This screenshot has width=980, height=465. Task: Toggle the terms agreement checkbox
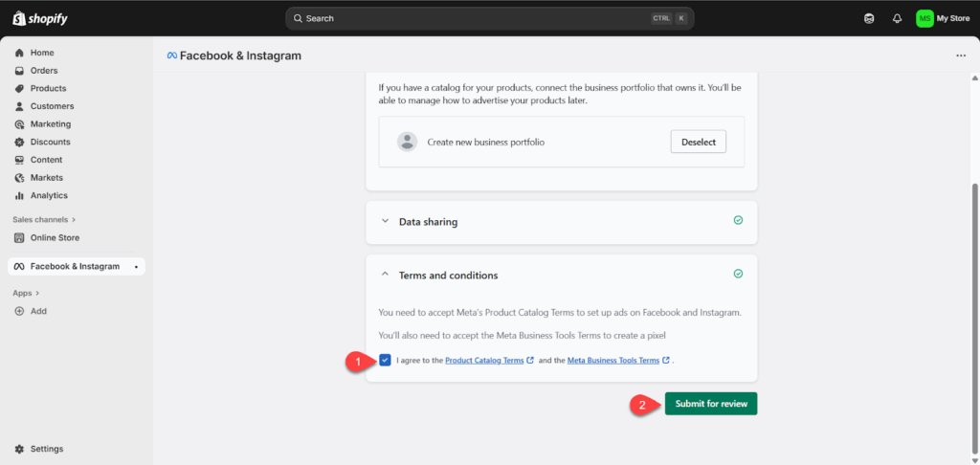click(385, 361)
